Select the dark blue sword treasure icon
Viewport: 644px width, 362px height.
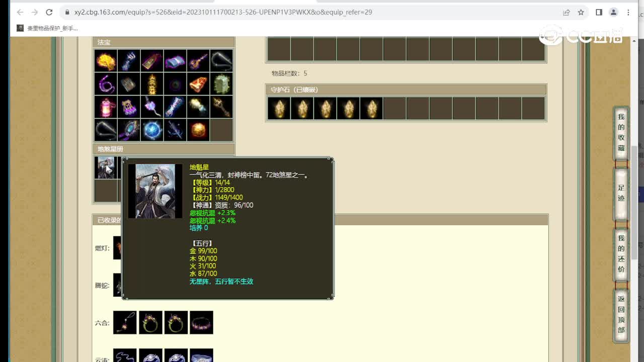pos(175,130)
